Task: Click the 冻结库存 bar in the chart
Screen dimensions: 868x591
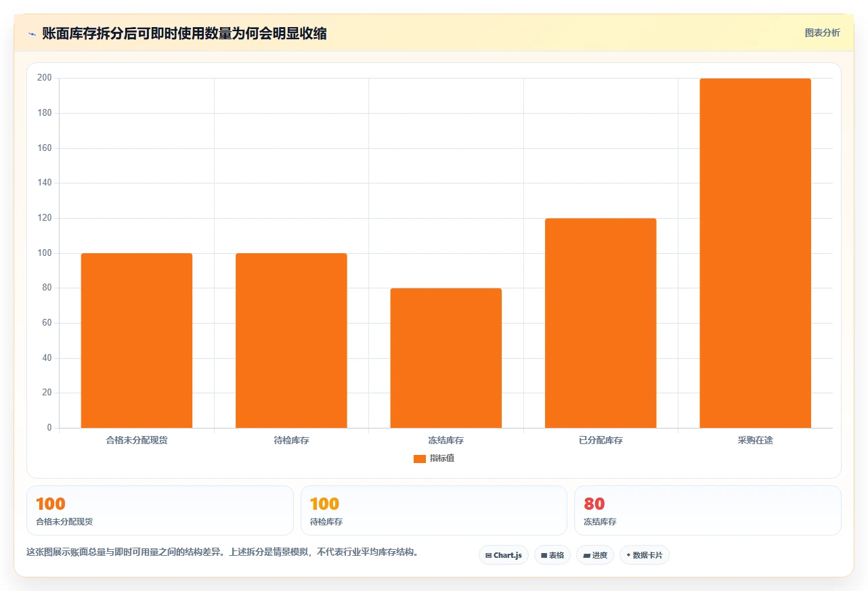Action: [446, 358]
